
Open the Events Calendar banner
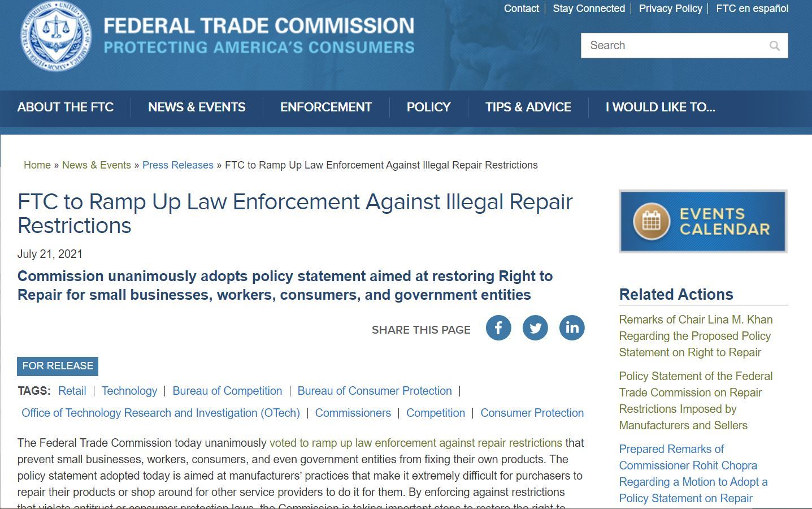tap(702, 221)
